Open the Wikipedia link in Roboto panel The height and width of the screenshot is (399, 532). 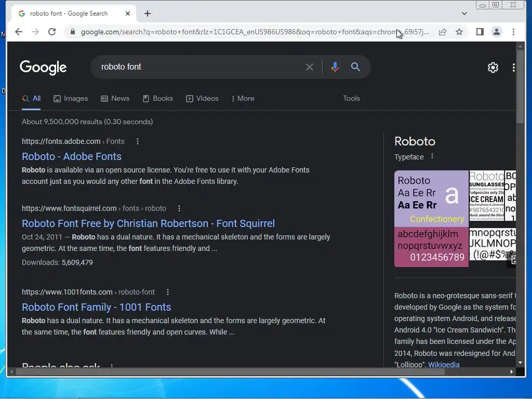point(444,364)
